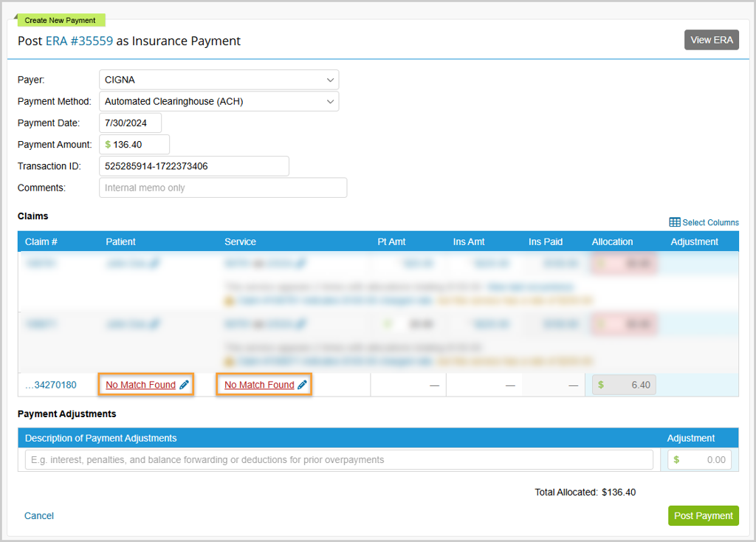Open the Payer CIGNA dropdown
756x542 pixels.
(x=219, y=80)
